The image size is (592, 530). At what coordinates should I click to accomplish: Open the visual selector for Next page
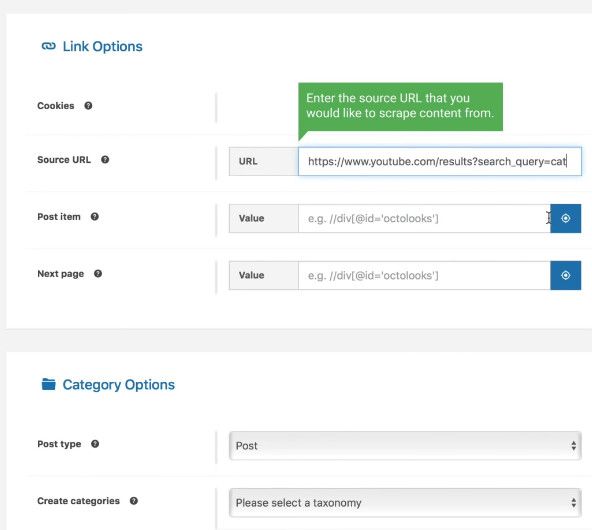(566, 276)
